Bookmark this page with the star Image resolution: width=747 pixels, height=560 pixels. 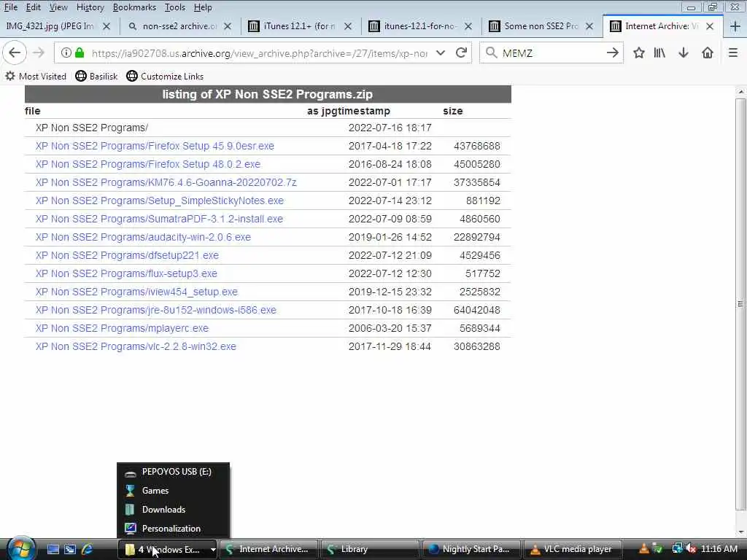click(639, 52)
